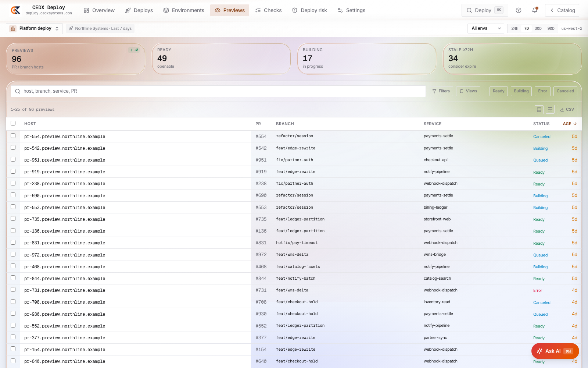Open the Filters button

pos(441,91)
